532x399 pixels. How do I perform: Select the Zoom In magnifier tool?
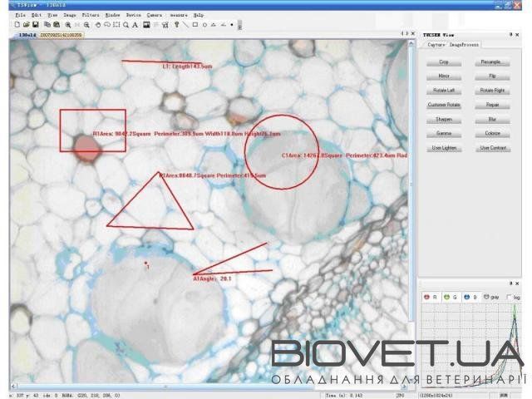(x=68, y=25)
